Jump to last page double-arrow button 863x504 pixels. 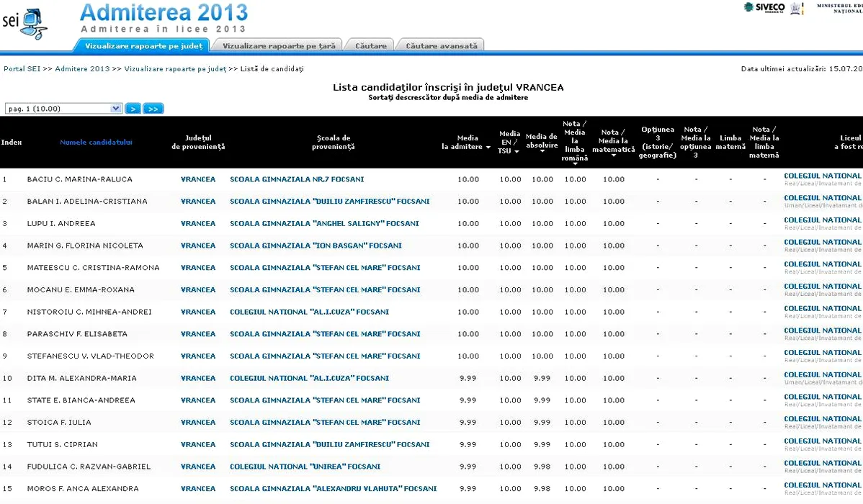pyautogui.click(x=153, y=109)
